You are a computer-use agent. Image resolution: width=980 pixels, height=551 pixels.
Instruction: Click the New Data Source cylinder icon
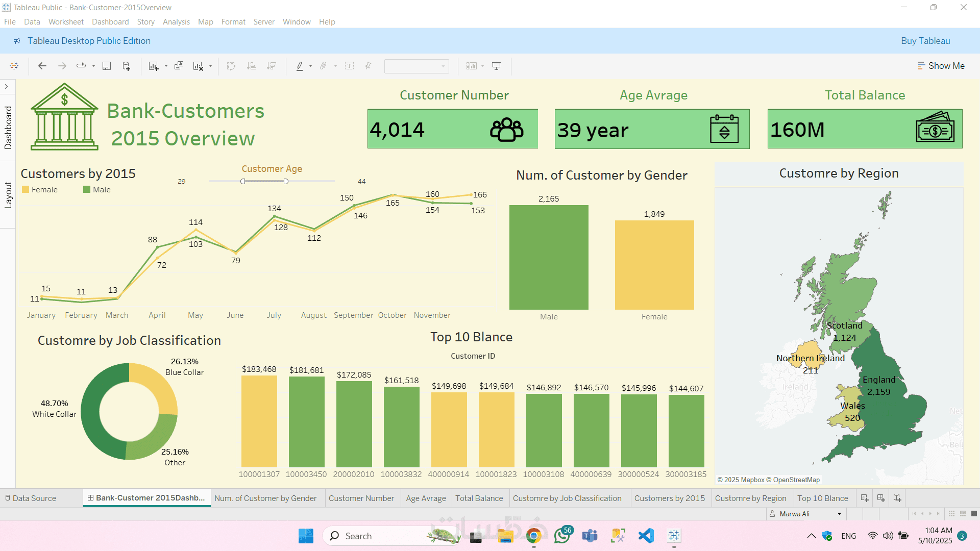click(126, 66)
